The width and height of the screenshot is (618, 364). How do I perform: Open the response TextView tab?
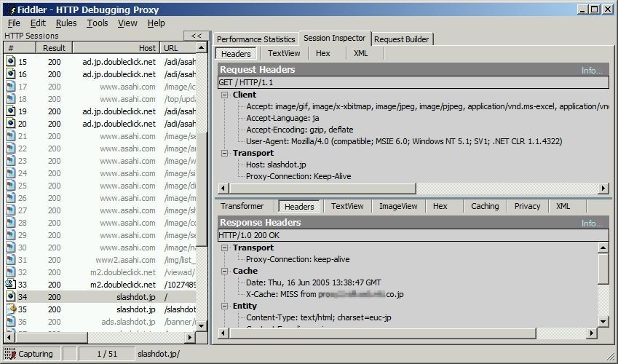click(347, 206)
